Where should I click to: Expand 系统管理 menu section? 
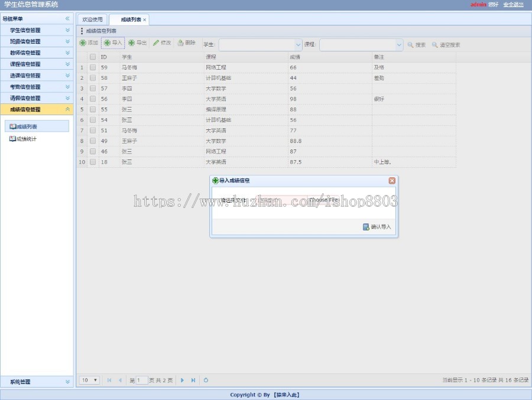coord(37,382)
